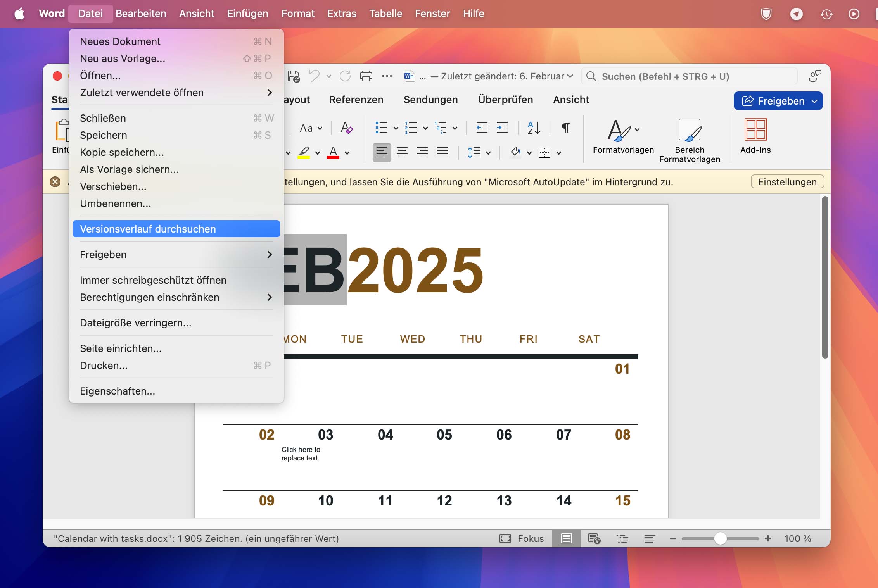Click the borders grid icon

coord(544,152)
